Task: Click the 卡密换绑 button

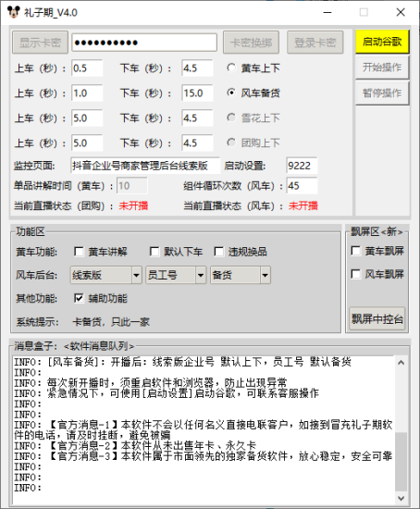Action: 251,43
